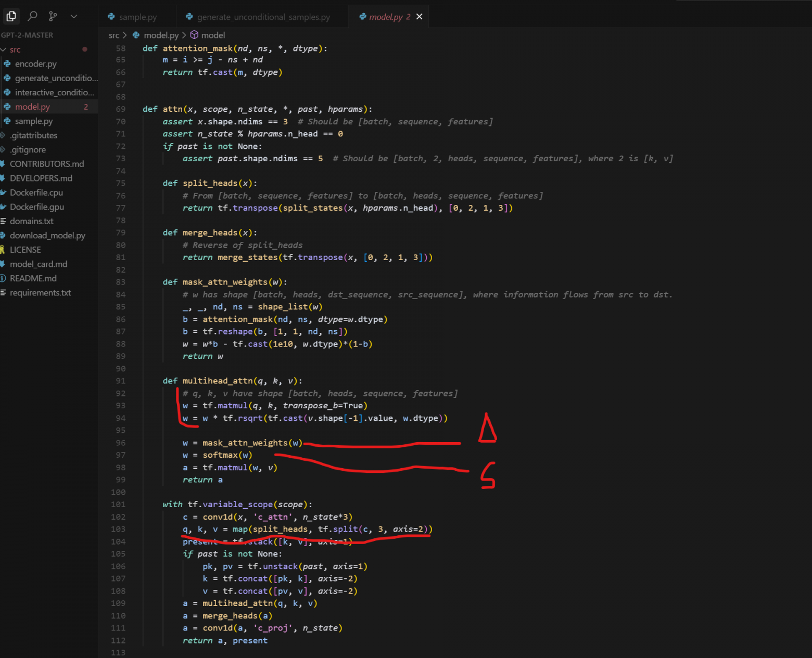Click the Search magnifier icon
The height and width of the screenshot is (658, 812).
tap(32, 17)
